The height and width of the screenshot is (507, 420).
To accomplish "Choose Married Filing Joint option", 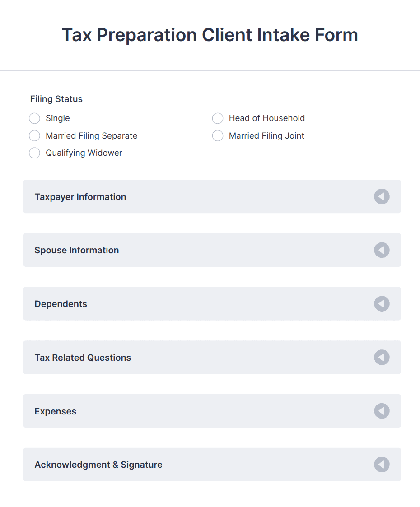I will pos(218,135).
